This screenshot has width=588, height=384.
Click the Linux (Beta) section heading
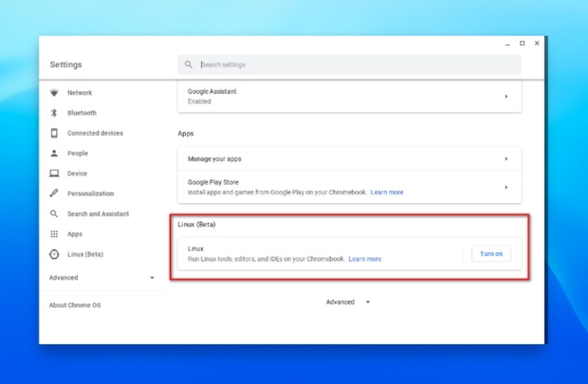pos(196,225)
